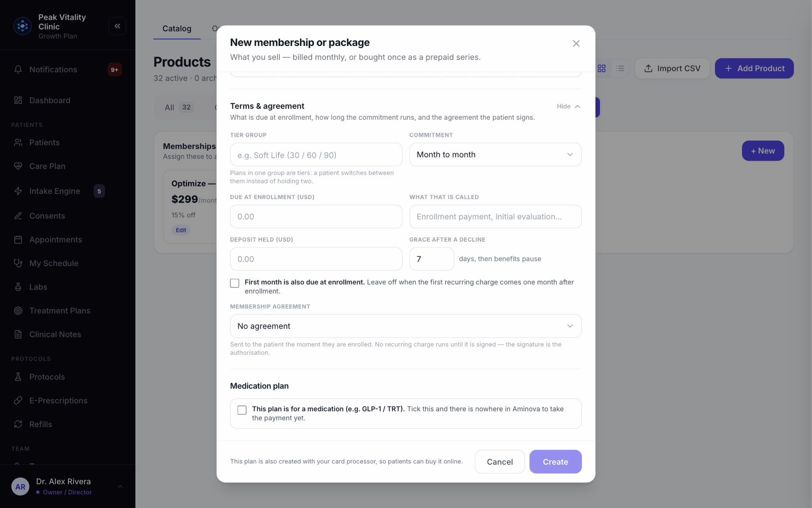Viewport: 812px width, 508px height.
Task: Switch to the Catalog tab
Action: point(177,28)
